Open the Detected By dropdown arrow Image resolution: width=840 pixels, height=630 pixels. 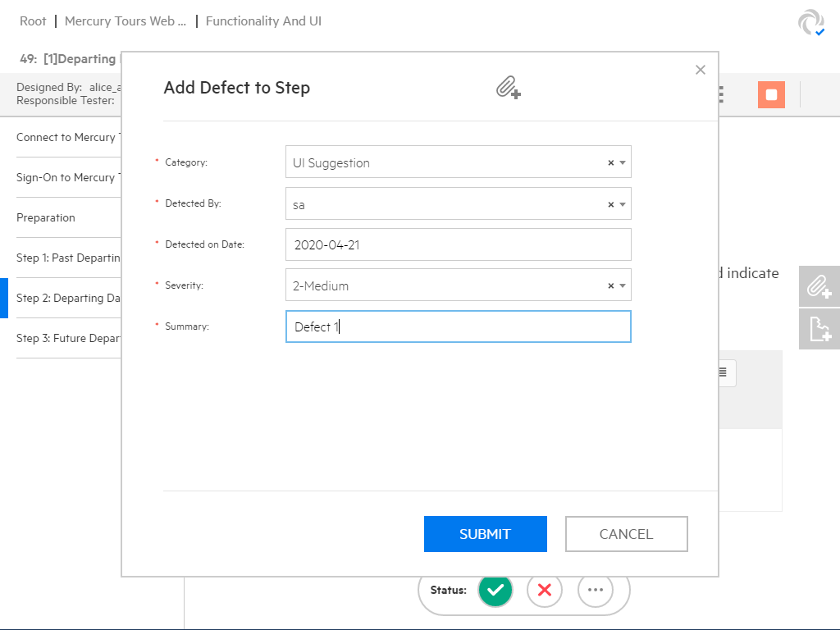click(x=623, y=204)
